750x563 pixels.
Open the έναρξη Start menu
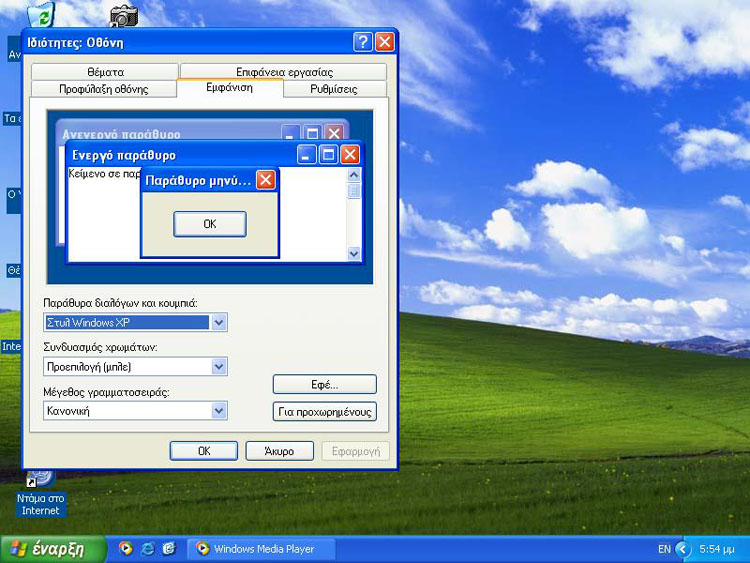[53, 549]
